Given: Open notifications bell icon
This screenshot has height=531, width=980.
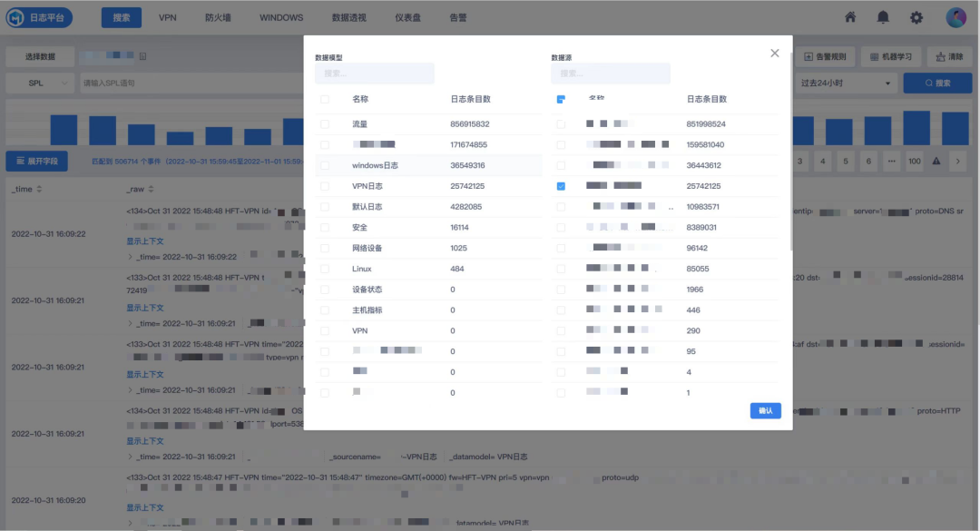Looking at the screenshot, I should (883, 17).
